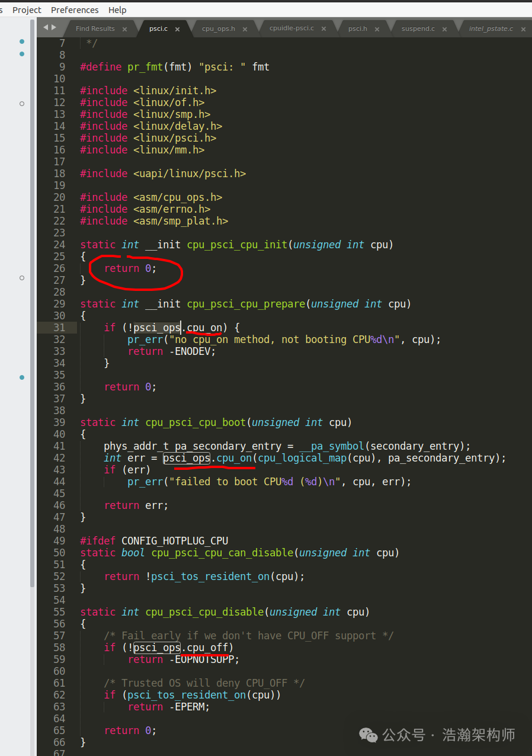Go to previous tab using left arrow

[x=46, y=27]
